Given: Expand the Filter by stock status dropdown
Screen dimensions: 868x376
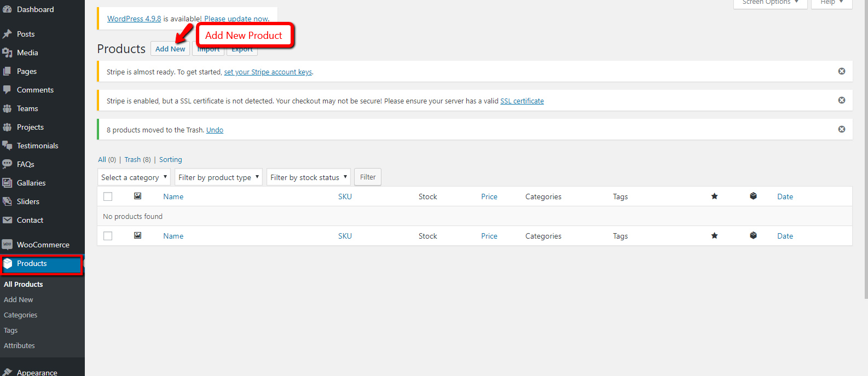Looking at the screenshot, I should [309, 177].
